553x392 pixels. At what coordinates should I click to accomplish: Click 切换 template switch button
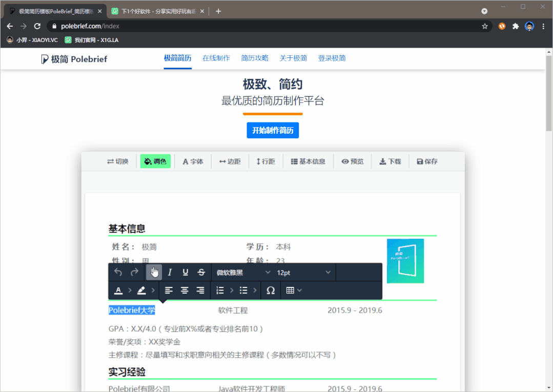point(118,161)
